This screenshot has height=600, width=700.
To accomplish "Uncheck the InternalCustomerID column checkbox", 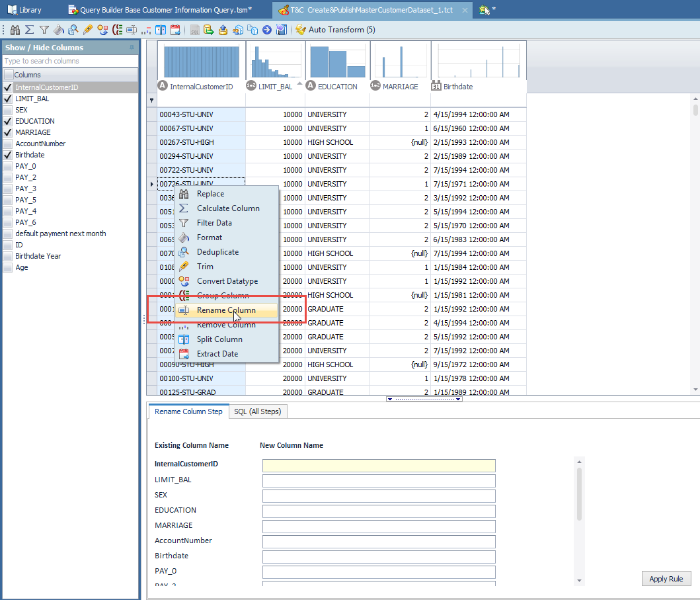I will 7,87.
